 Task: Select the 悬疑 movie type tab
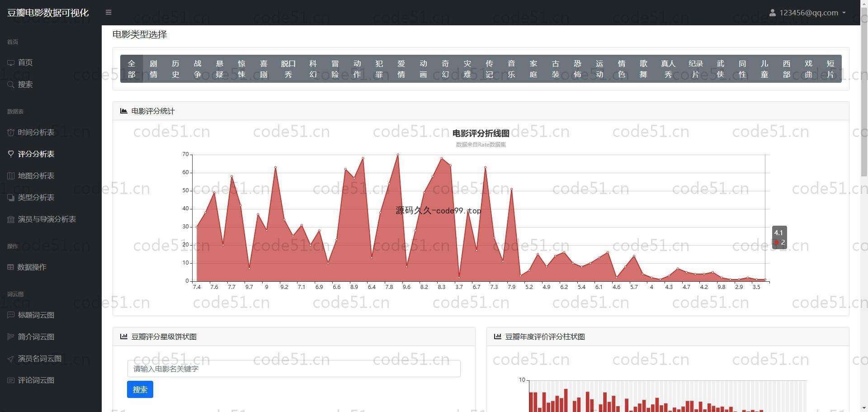[220, 69]
